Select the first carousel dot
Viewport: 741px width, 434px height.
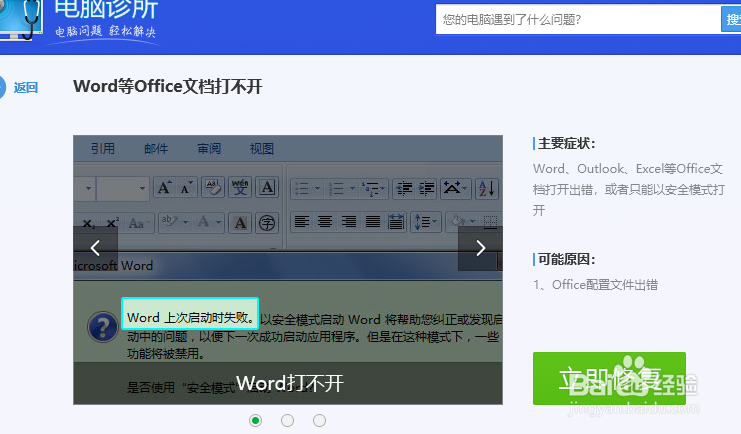click(256, 420)
